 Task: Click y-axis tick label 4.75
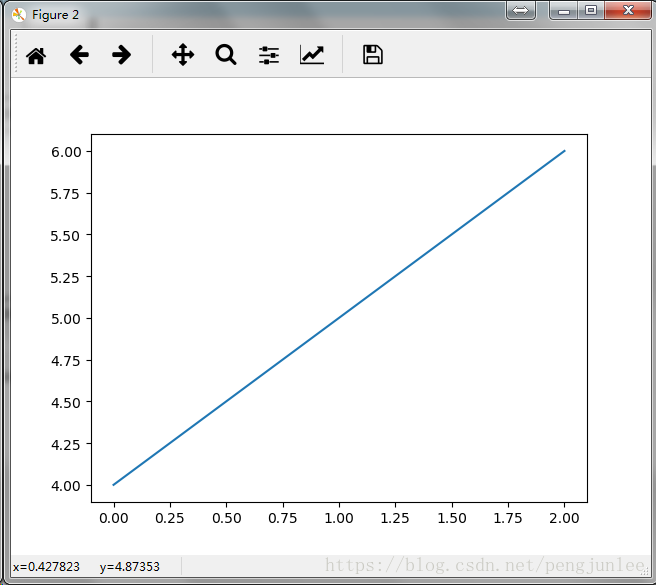tap(65, 361)
